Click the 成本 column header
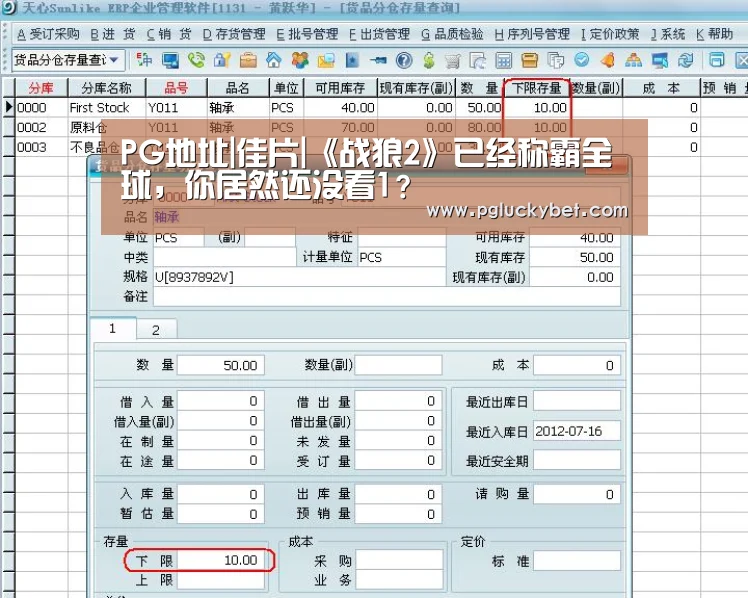This screenshot has width=748, height=598. [x=661, y=88]
